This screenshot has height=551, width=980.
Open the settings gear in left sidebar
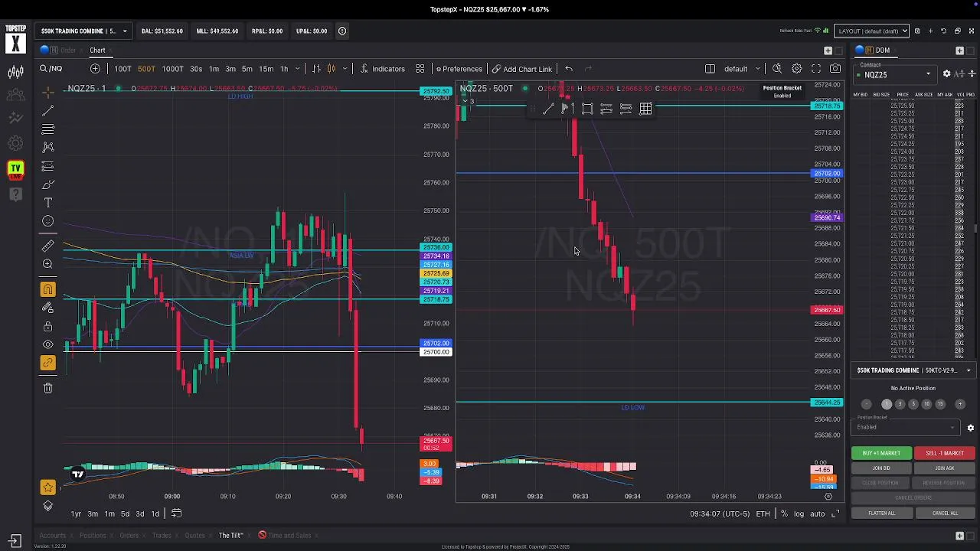[15, 143]
